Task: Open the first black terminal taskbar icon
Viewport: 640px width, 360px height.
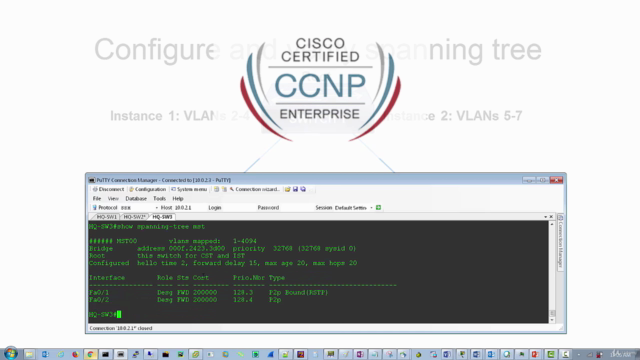Action: click(x=105, y=354)
